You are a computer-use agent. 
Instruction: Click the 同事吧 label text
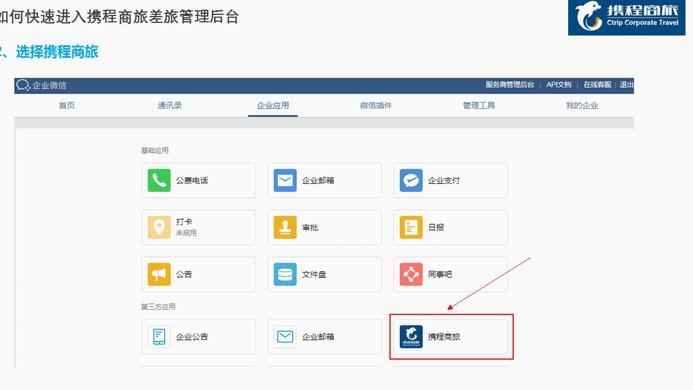pyautogui.click(x=440, y=274)
